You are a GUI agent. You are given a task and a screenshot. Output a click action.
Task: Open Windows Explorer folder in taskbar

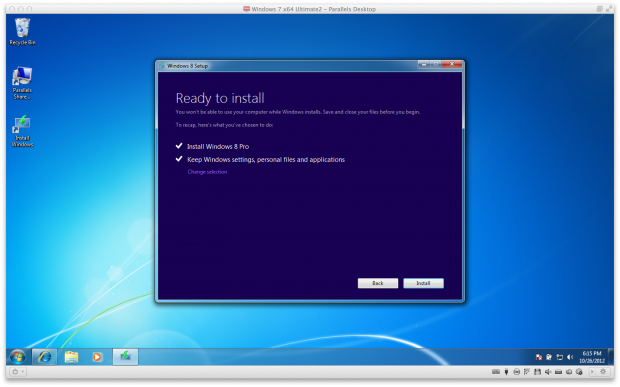[x=72, y=357]
